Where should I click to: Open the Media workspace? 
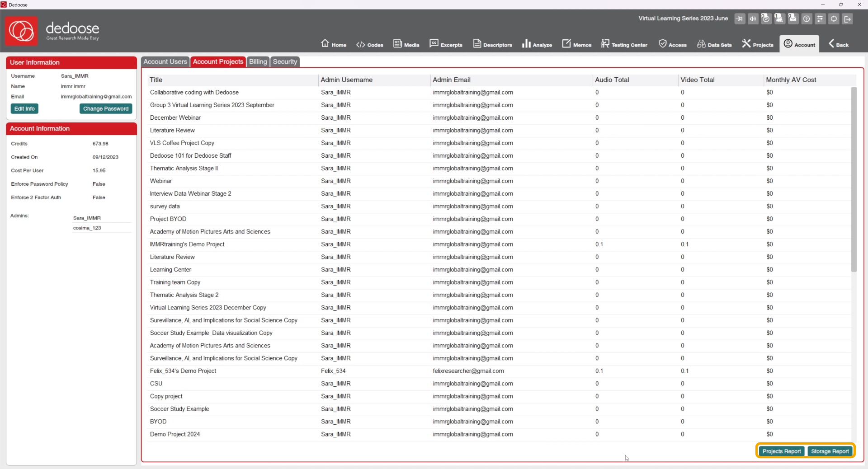(406, 44)
